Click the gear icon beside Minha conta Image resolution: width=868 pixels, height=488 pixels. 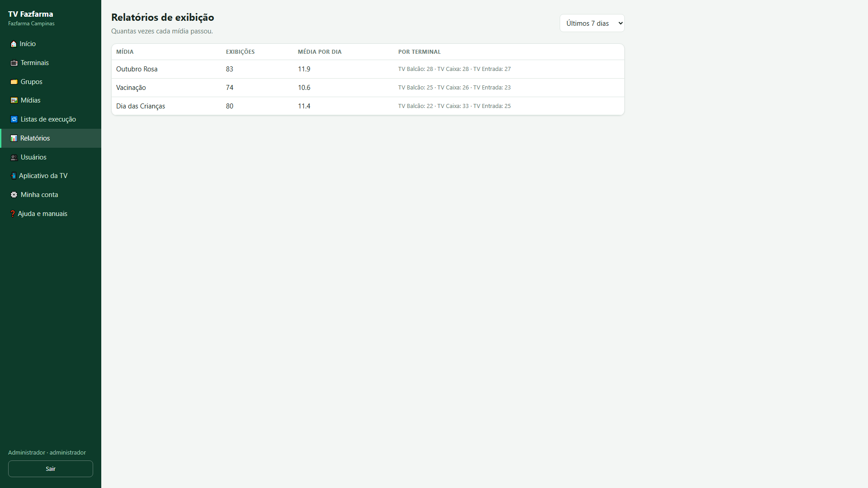(14, 195)
